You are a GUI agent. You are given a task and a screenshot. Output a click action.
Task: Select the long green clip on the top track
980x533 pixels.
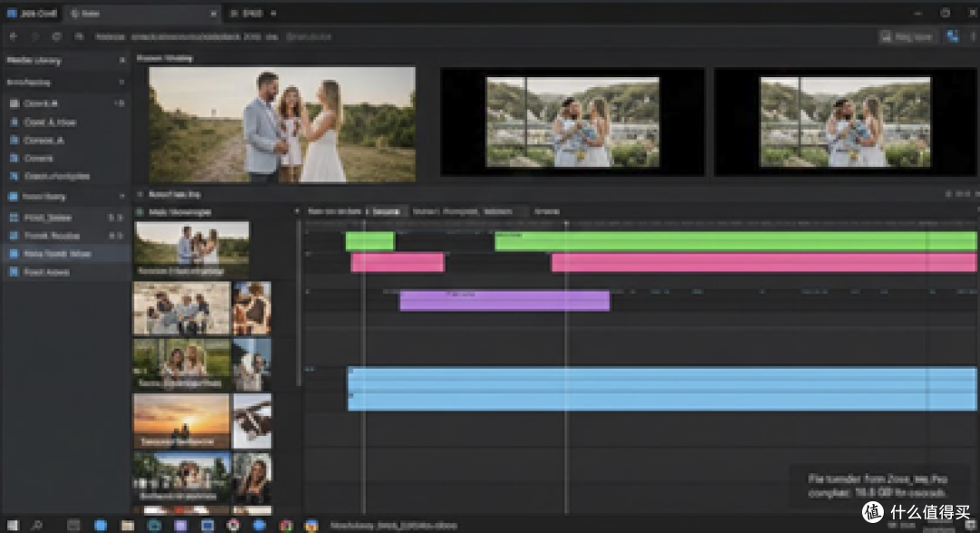click(x=736, y=241)
